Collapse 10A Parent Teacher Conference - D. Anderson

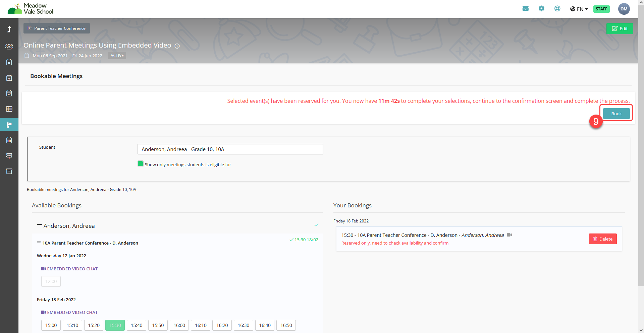[x=39, y=243]
